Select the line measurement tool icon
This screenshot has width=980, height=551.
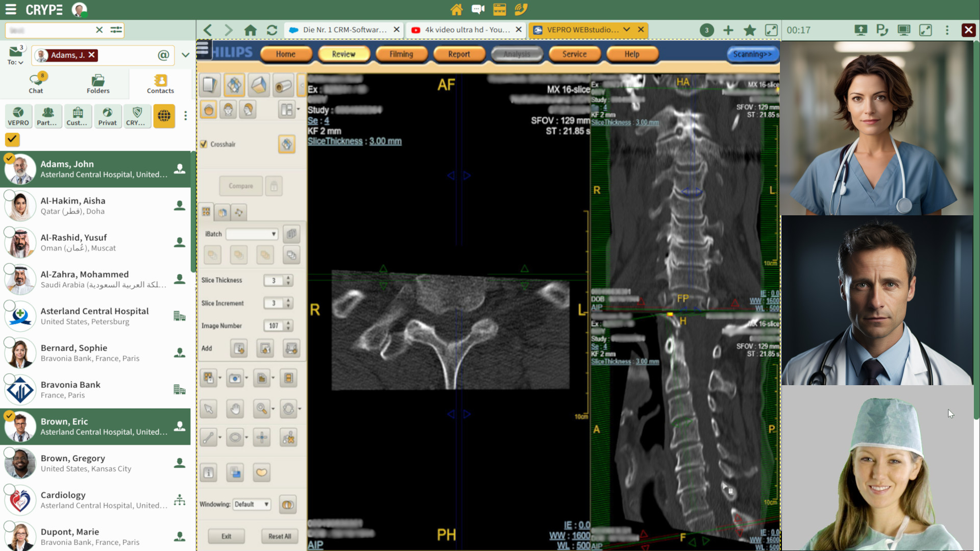tap(208, 438)
